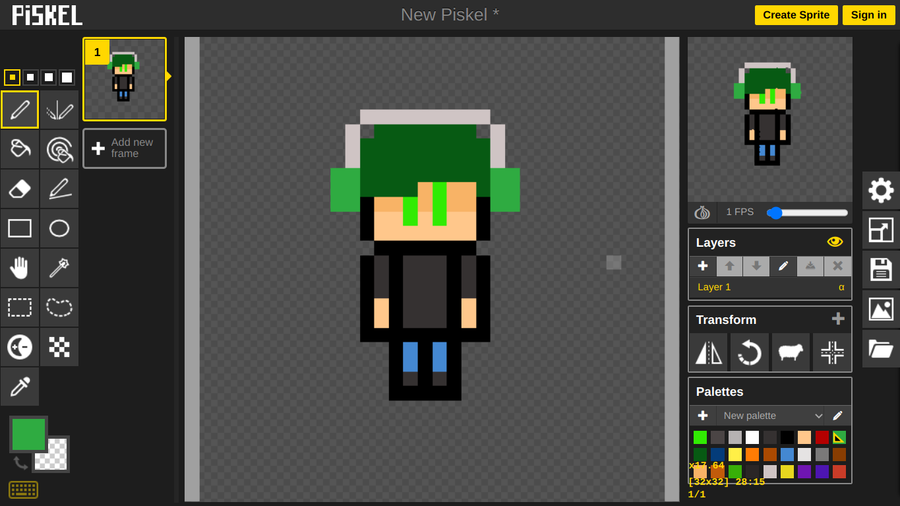Select the Shape selection wand tool
Viewport: 900px width, 506px height.
(x=59, y=267)
